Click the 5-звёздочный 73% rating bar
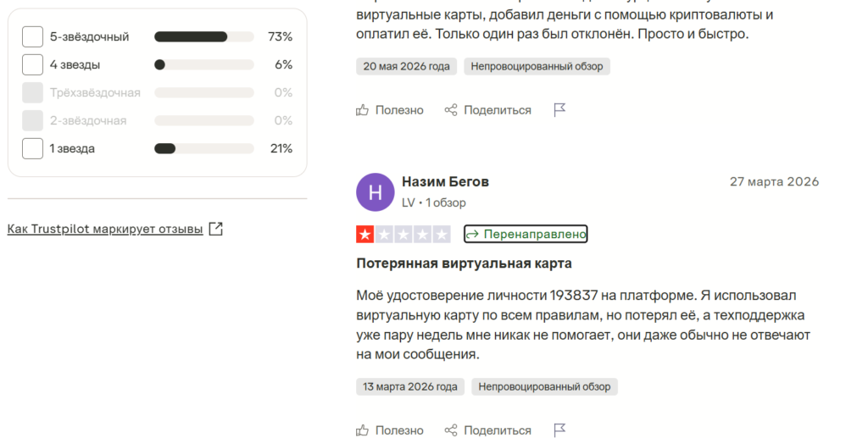The width and height of the screenshot is (868, 438). tap(203, 36)
